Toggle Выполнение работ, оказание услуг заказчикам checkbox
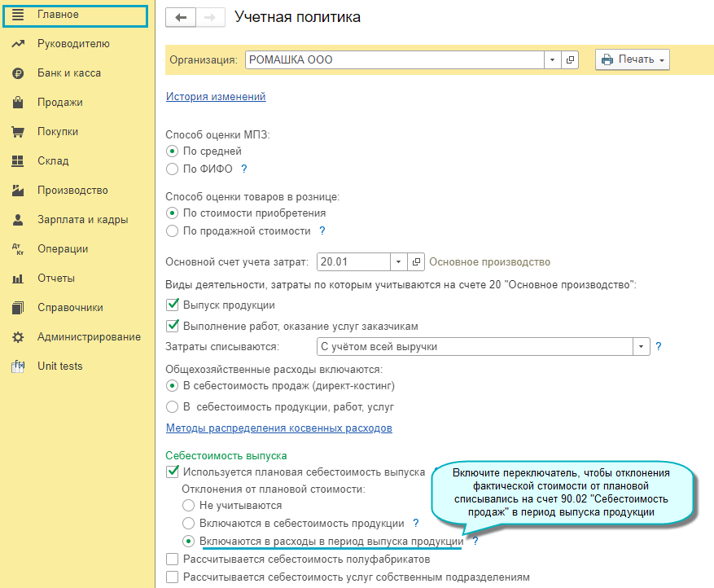 (x=172, y=326)
